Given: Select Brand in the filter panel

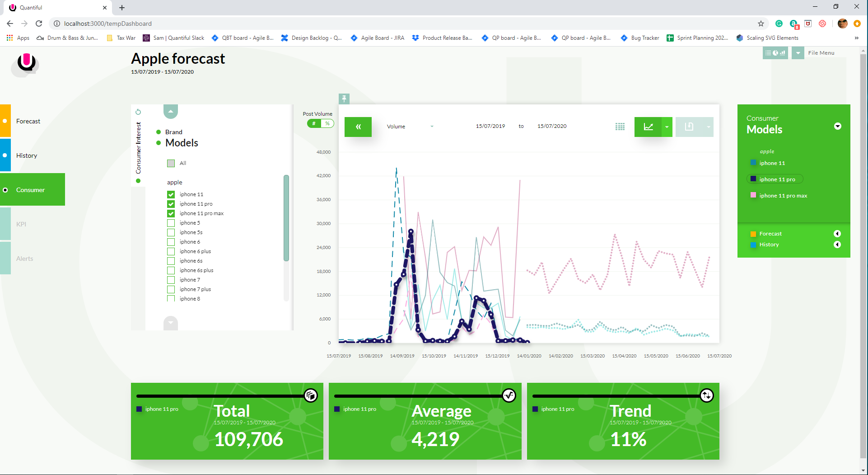Looking at the screenshot, I should 173,132.
